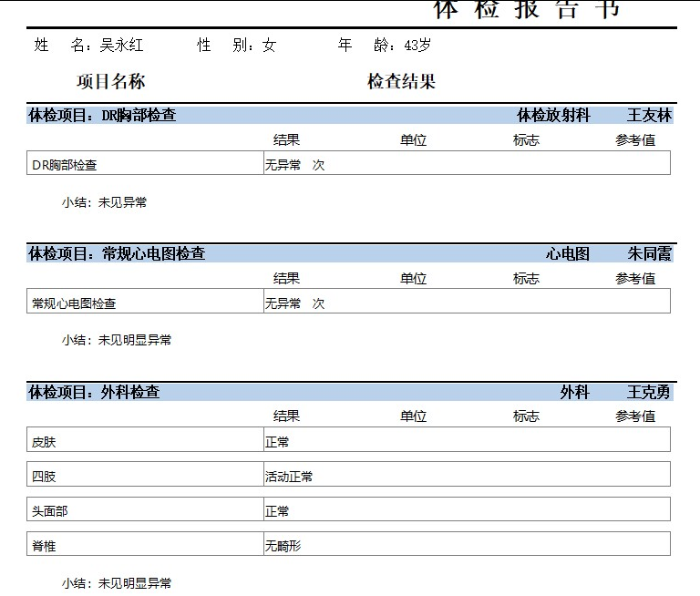Click the doctor name 王友林

(649, 116)
